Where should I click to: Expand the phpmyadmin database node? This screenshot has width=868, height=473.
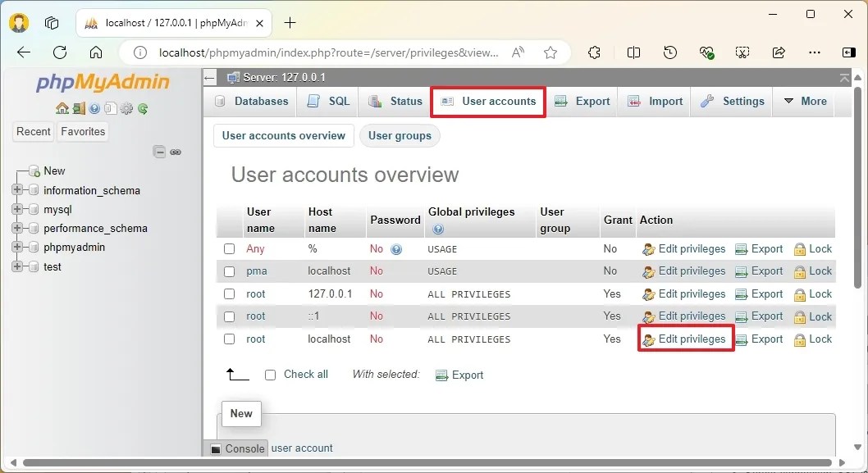tap(18, 248)
